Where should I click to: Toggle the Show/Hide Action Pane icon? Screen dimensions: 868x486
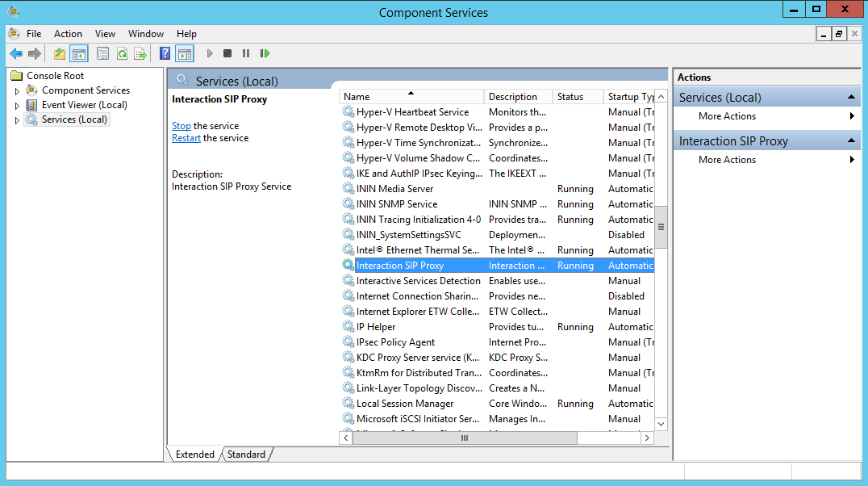click(185, 54)
